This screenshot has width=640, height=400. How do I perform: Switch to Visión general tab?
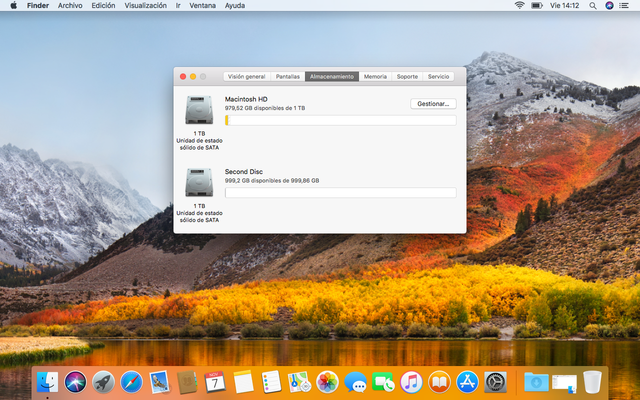point(247,76)
